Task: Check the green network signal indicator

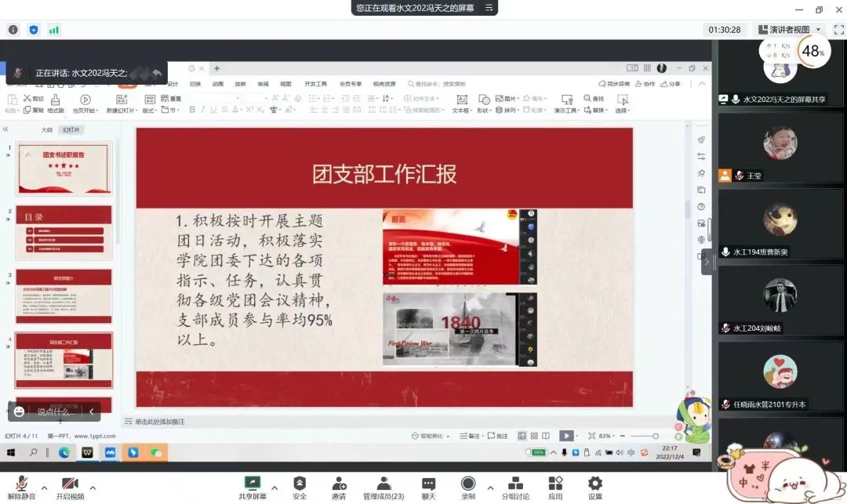Action: (53, 30)
